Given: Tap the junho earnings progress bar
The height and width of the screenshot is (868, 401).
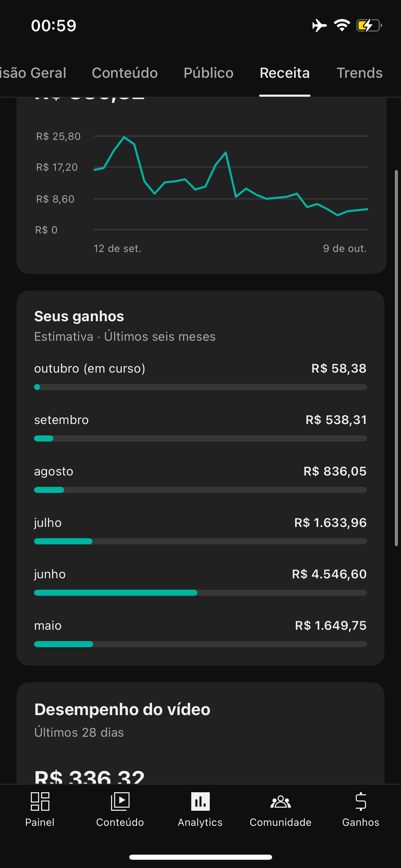Looking at the screenshot, I should (x=200, y=593).
